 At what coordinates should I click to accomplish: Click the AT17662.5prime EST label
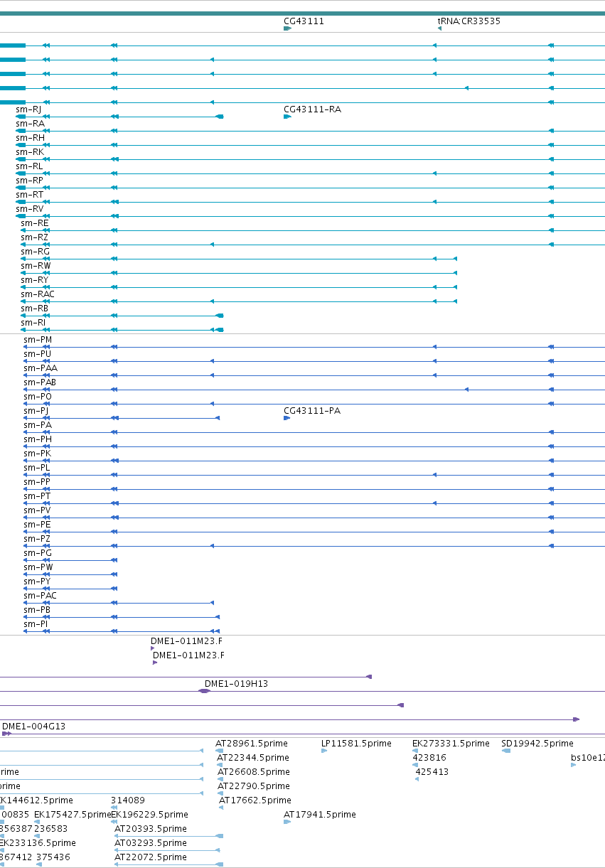[255, 800]
